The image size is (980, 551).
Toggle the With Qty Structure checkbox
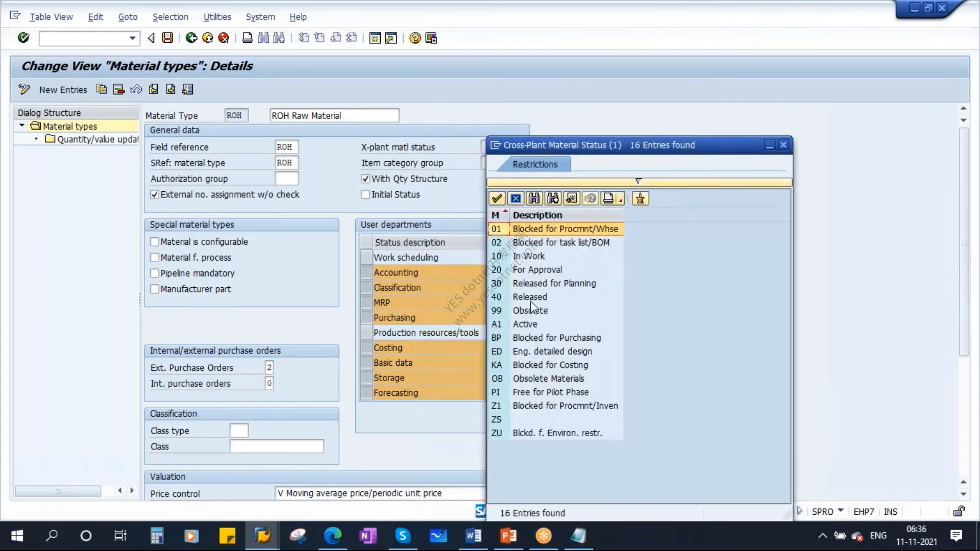click(365, 179)
